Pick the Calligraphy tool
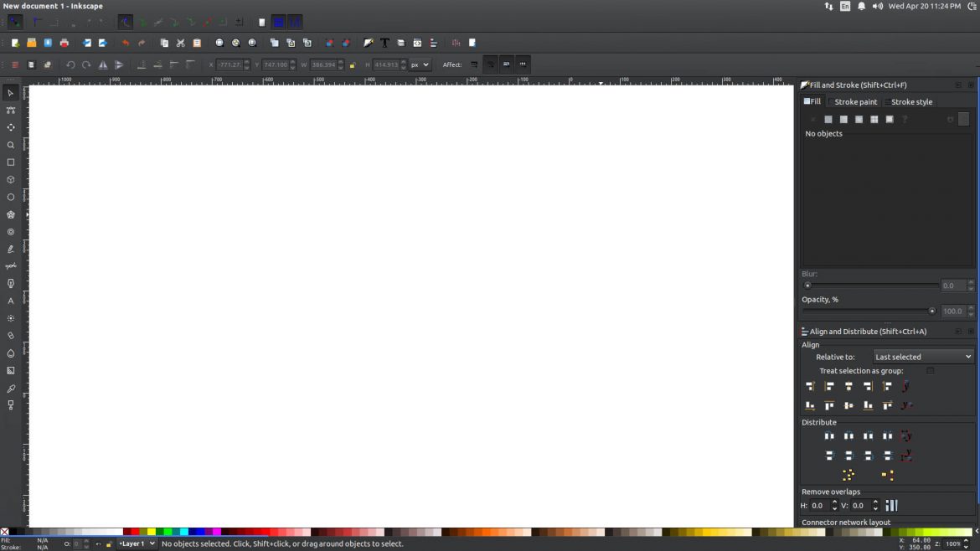This screenshot has height=551, width=980. 11,284
